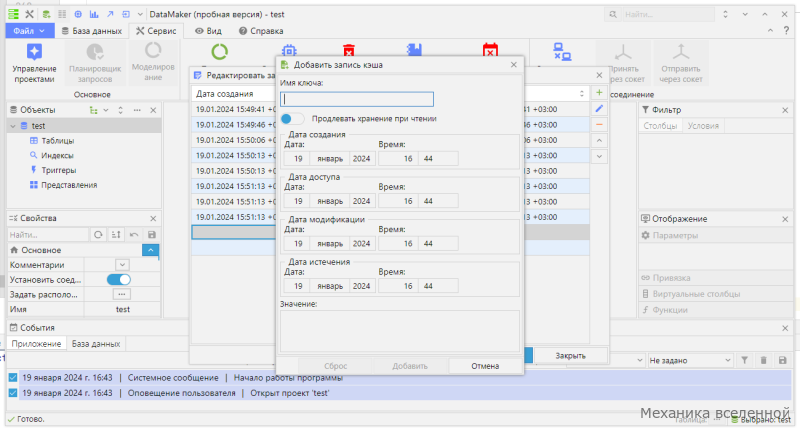Switch to the База данных events tab
Screen dimensions: 800x431
[96, 344]
